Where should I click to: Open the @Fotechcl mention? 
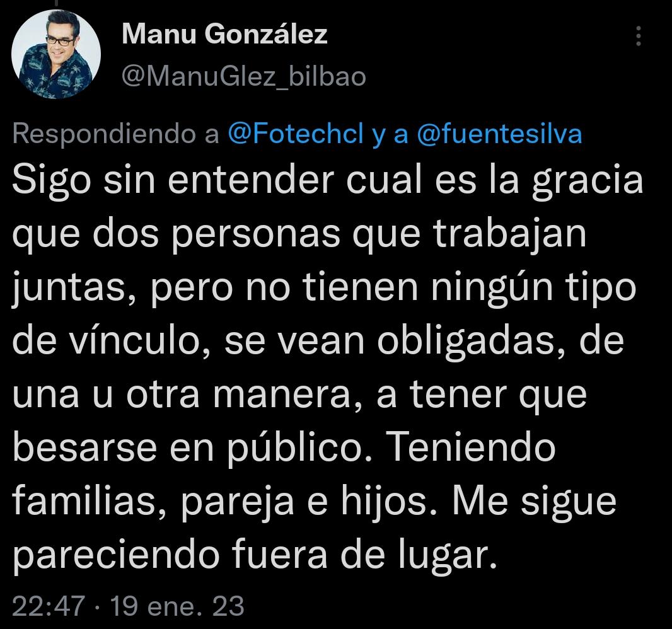tap(296, 133)
